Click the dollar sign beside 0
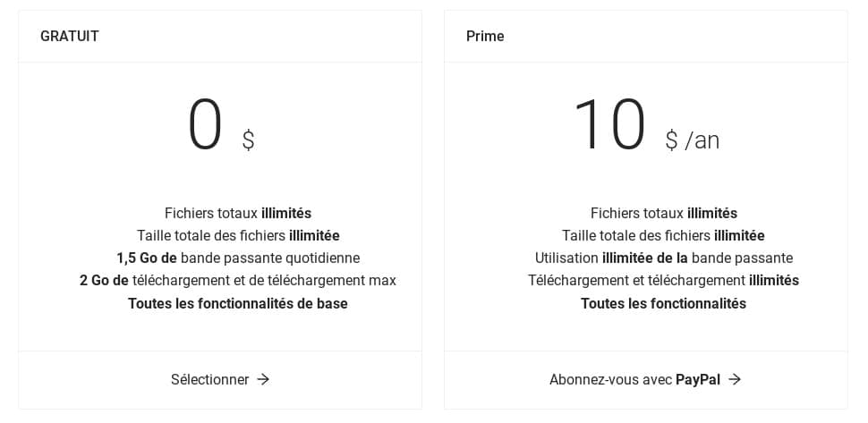Screen dimensions: 868x423 249,140
